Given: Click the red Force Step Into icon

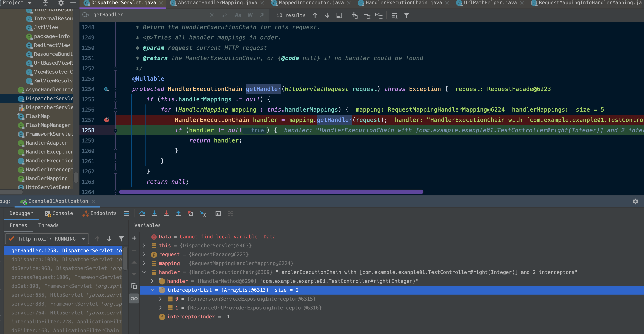Looking at the screenshot, I should pyautogui.click(x=166, y=214).
